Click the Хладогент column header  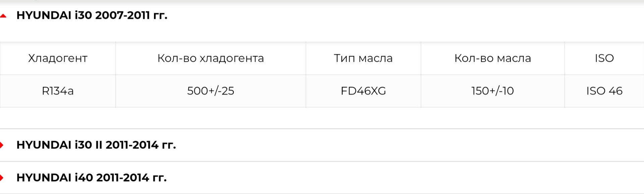tap(58, 58)
